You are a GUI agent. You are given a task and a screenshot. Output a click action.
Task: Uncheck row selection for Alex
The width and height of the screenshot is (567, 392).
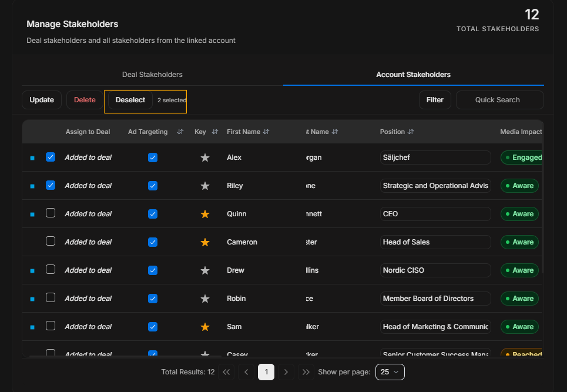point(51,157)
